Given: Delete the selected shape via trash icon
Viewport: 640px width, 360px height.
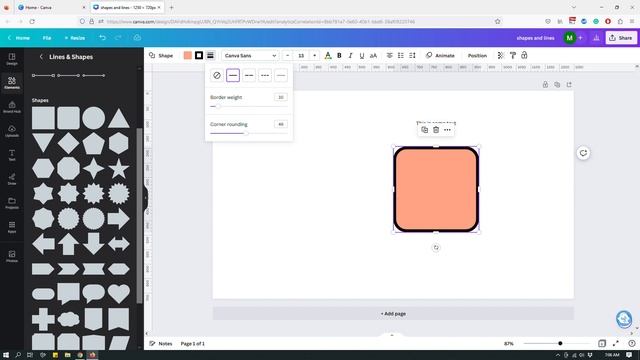Looking at the screenshot, I should pyautogui.click(x=436, y=130).
